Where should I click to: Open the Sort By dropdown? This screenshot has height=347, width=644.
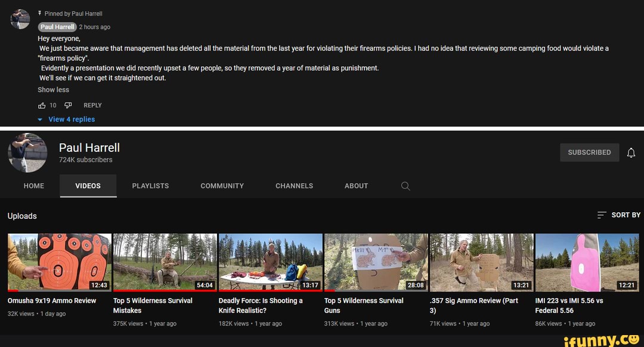click(625, 215)
